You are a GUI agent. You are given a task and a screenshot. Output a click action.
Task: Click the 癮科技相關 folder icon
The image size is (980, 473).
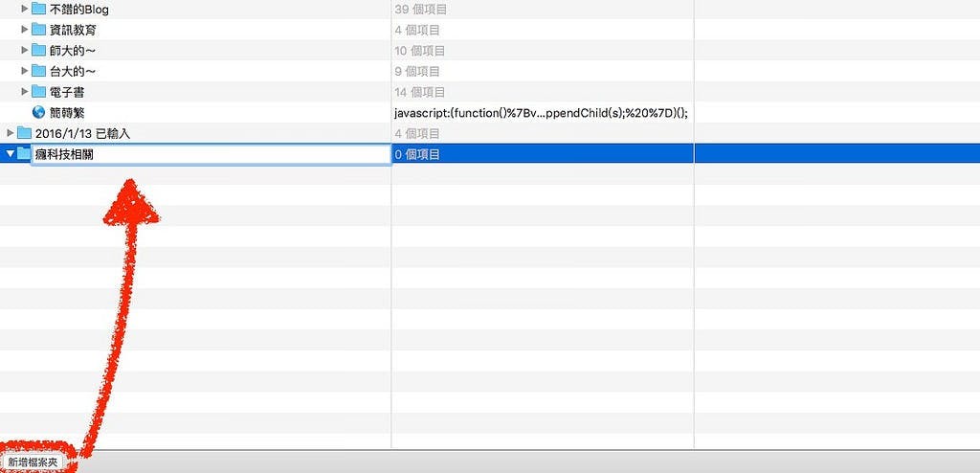24,153
